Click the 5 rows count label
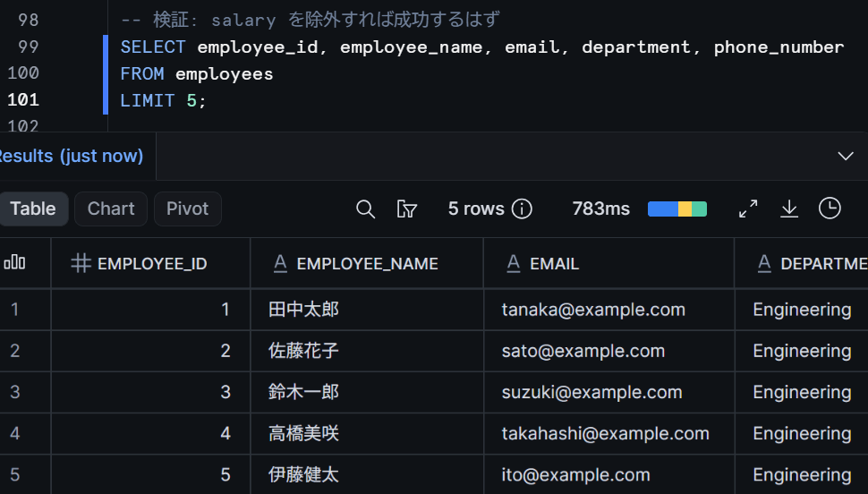 476,209
